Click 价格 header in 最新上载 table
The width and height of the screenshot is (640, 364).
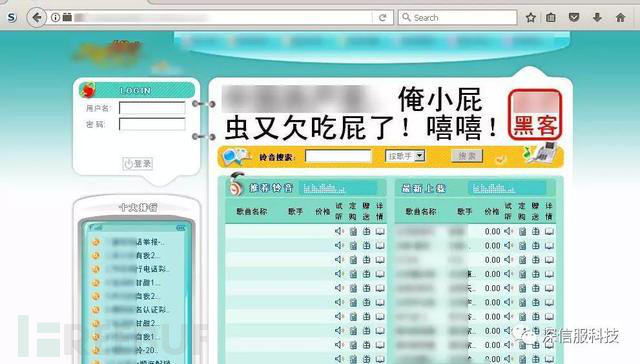(492, 211)
